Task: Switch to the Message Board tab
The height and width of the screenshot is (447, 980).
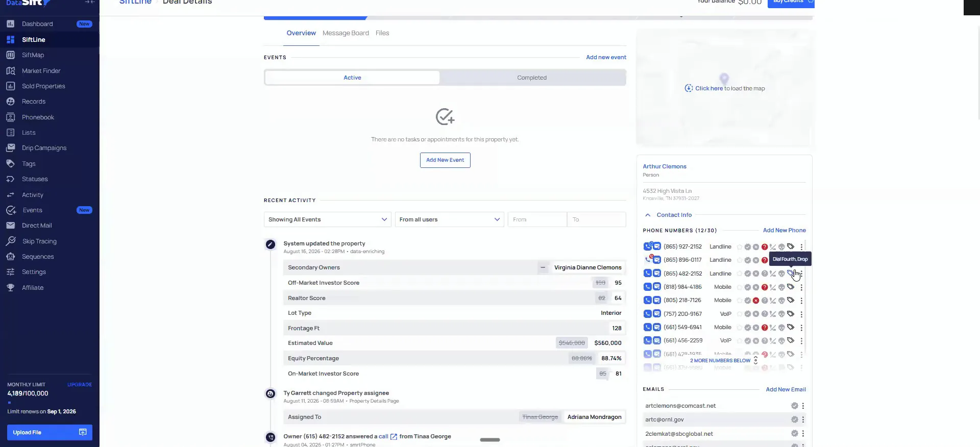Action: [x=346, y=33]
